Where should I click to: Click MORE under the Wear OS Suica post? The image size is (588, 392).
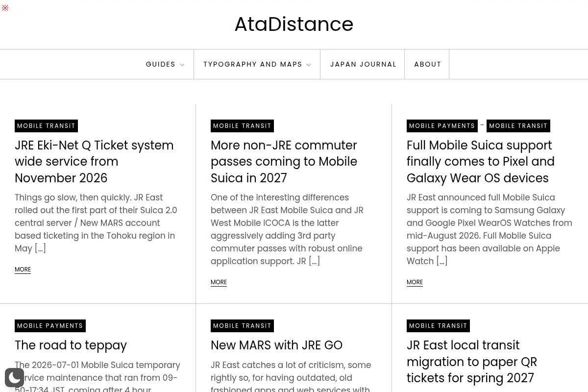[x=415, y=282]
